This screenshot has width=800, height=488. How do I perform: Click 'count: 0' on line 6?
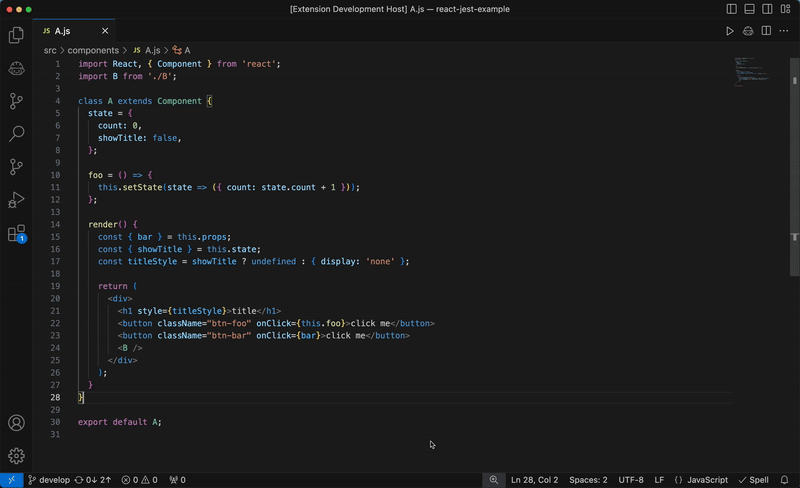coord(117,126)
